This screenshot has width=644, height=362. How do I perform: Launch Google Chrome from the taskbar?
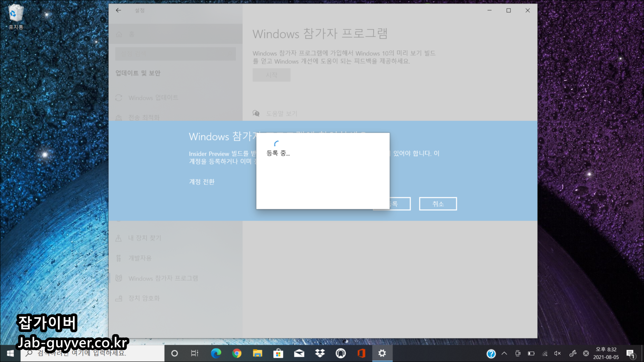pos(236,353)
